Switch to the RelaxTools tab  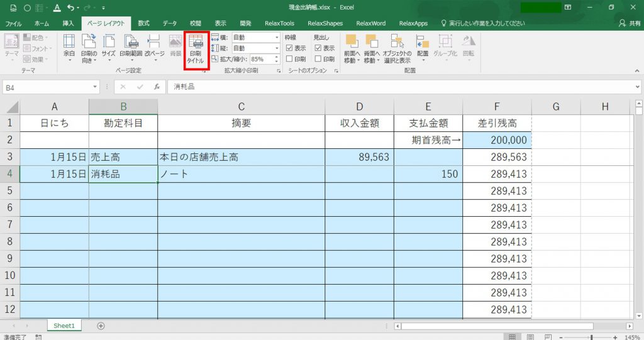[279, 23]
